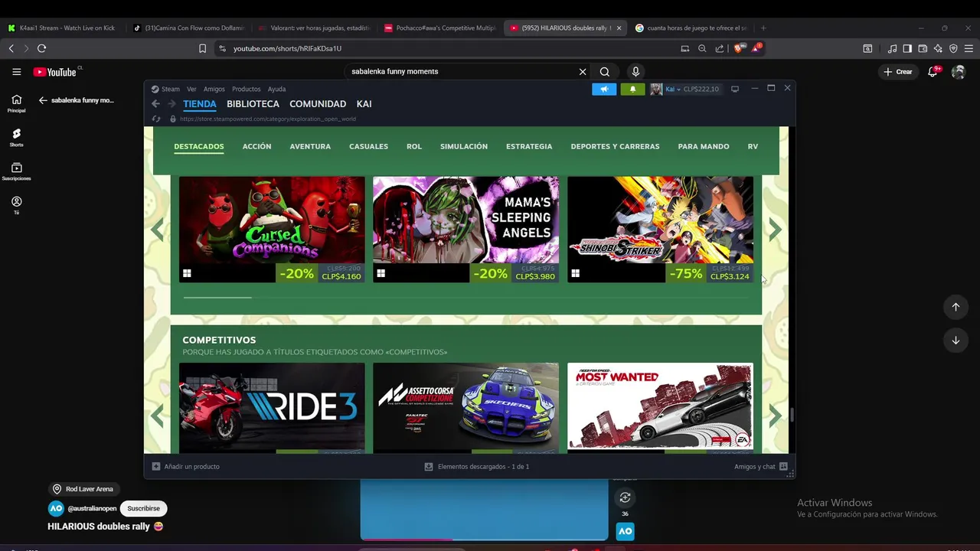Image resolution: width=980 pixels, height=551 pixels.
Task: Open YouTube Suscripciones in sidebar
Action: point(16,171)
